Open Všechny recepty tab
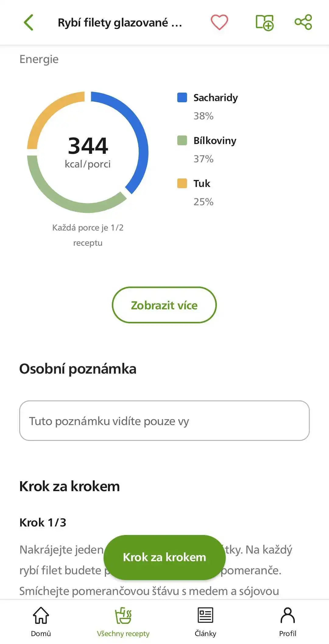Screen dimensions: 329x644 (123, 621)
